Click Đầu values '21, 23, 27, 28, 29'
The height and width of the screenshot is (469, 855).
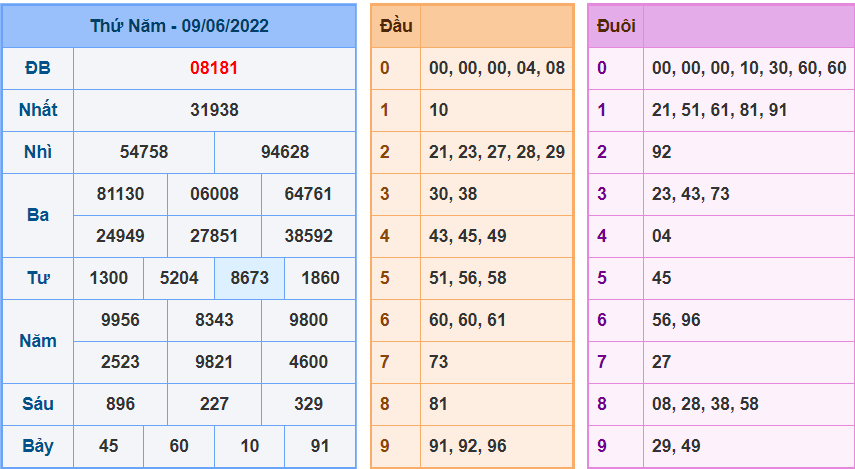[497, 152]
